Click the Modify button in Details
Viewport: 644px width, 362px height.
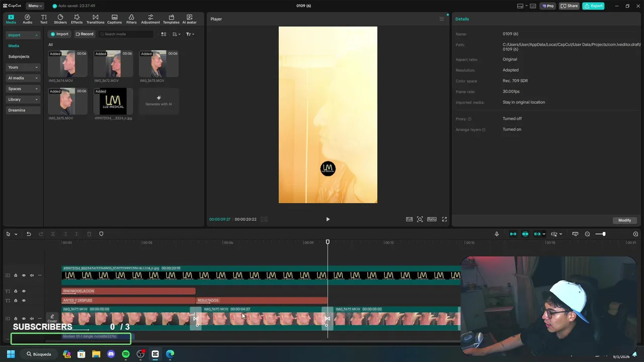pyautogui.click(x=624, y=220)
